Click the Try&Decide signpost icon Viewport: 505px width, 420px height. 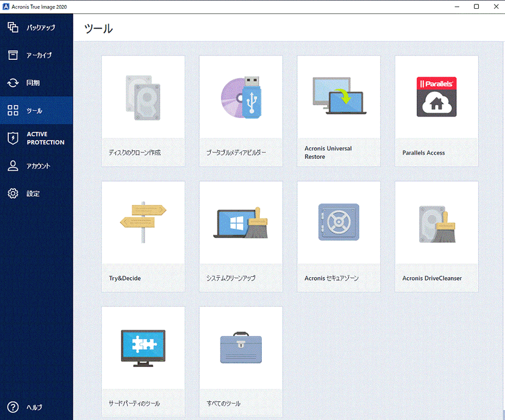pos(143,222)
